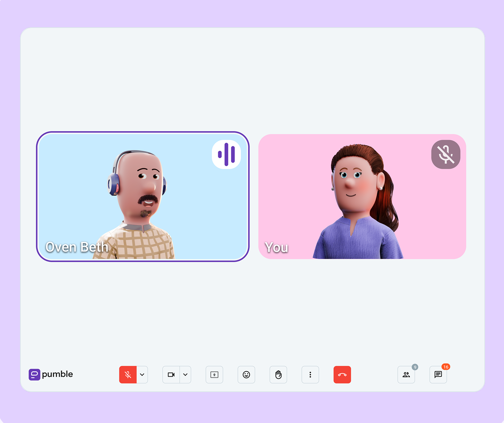Screen dimensions: 504x423
Task: Toggle the muted mic indicator on your tile
Action: coord(446,154)
